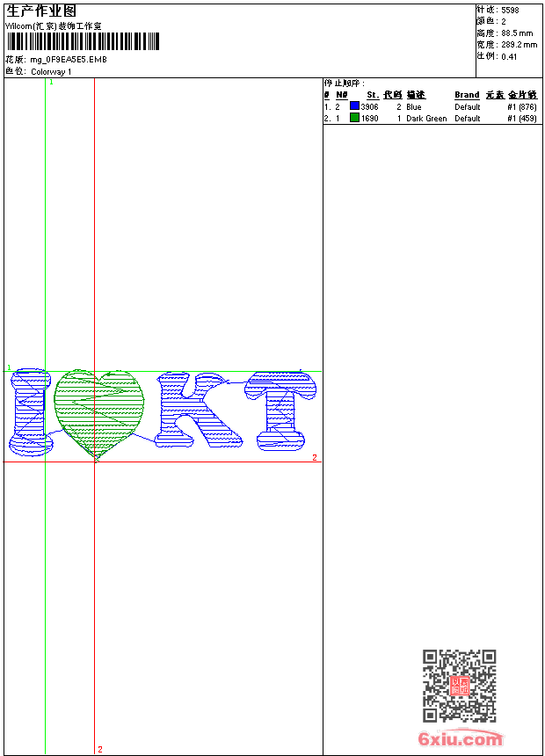
Task: Click the stitch count 1690 in Dark Green row
Action: click(x=369, y=119)
